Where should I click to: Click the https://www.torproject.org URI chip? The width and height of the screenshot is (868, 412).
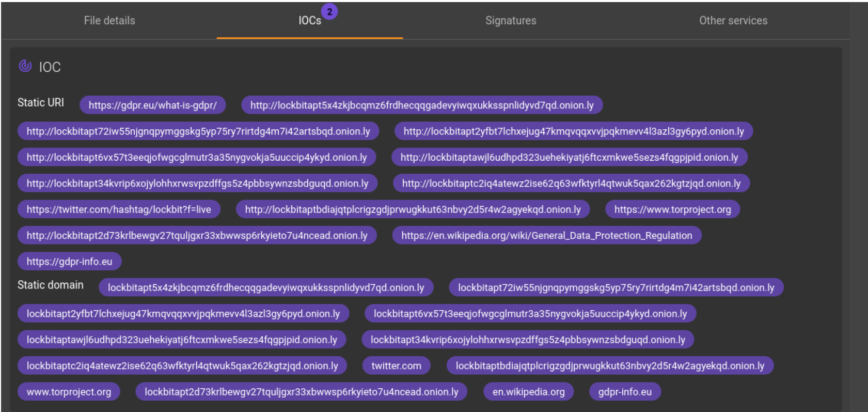pos(673,209)
